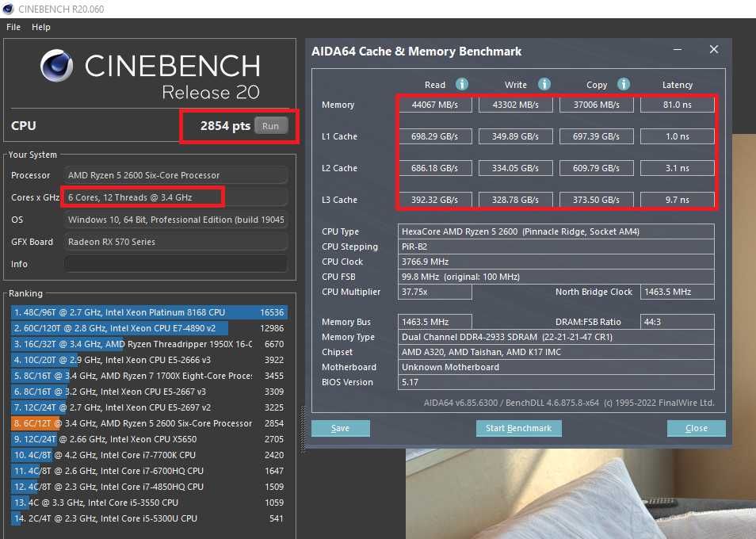Click the CPU Stepping value PiR-B2
Viewport: 756px width, 539px height.
(x=556, y=247)
